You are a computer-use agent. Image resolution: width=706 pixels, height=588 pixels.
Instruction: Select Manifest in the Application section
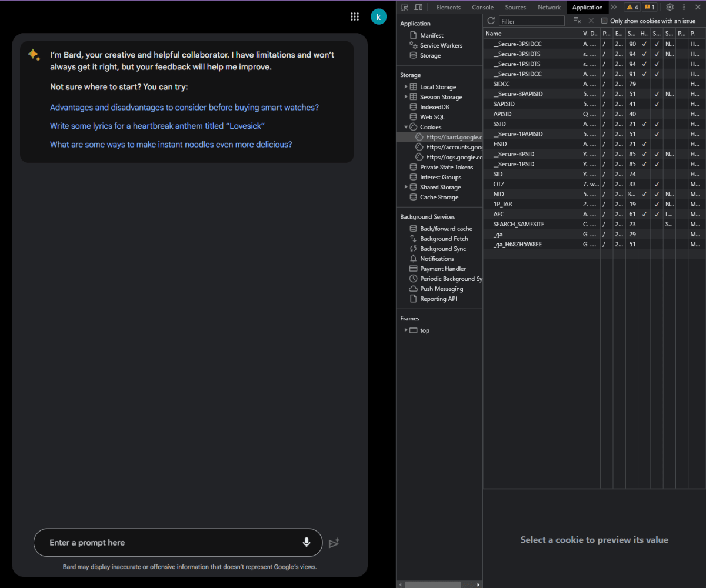(x=432, y=35)
